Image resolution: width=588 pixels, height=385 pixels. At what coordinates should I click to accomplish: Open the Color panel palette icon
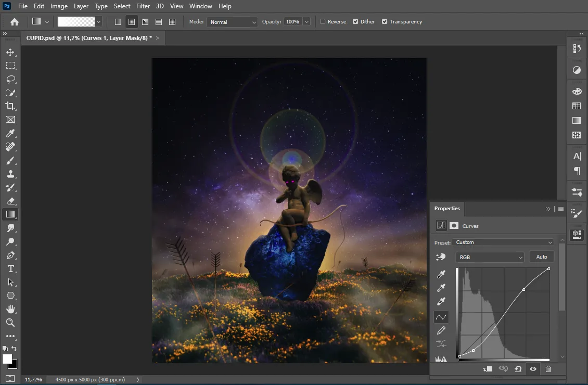click(577, 92)
